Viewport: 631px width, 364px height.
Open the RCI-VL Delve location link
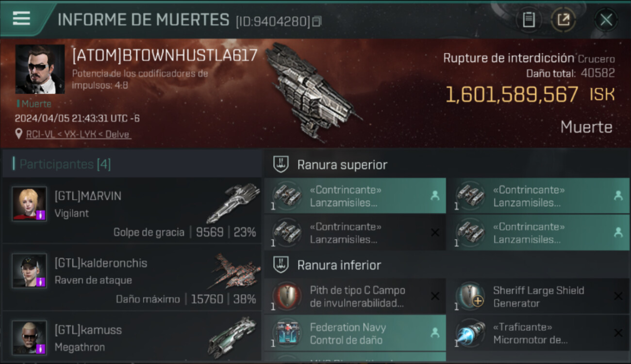coord(78,134)
